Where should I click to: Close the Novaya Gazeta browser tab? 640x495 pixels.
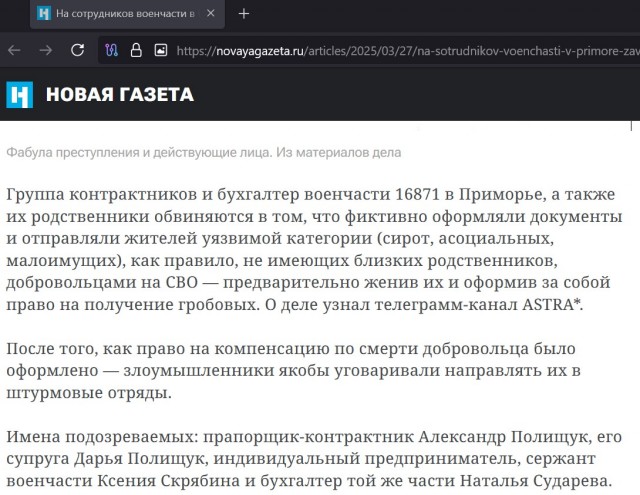coord(211,13)
